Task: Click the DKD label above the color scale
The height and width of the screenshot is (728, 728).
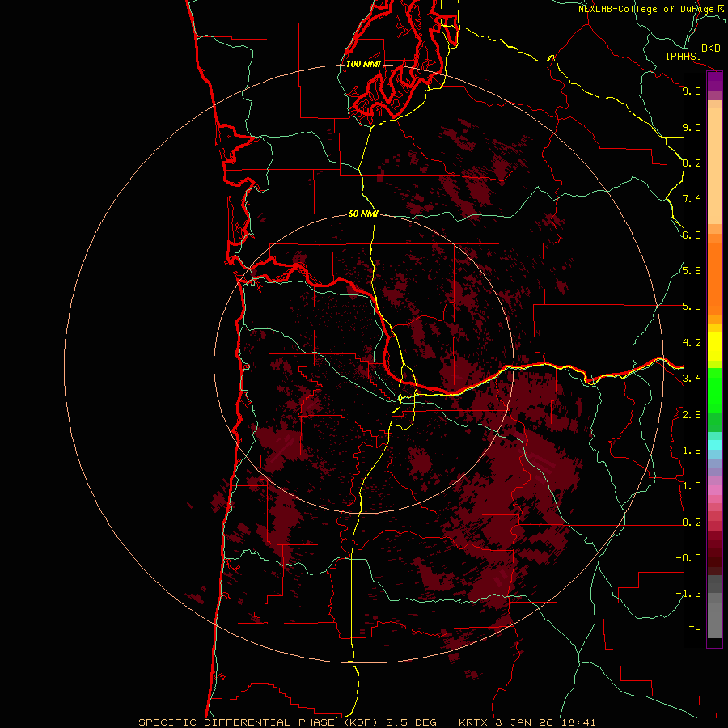Action: coord(711,49)
